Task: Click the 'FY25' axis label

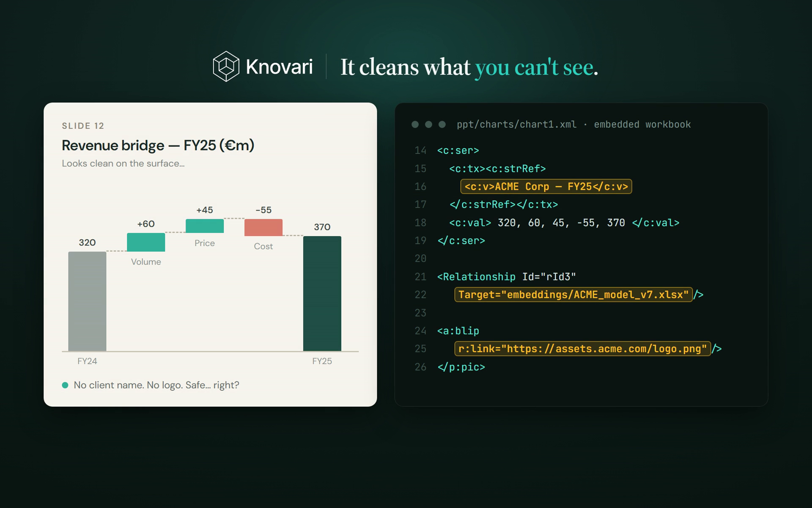Action: (322, 361)
